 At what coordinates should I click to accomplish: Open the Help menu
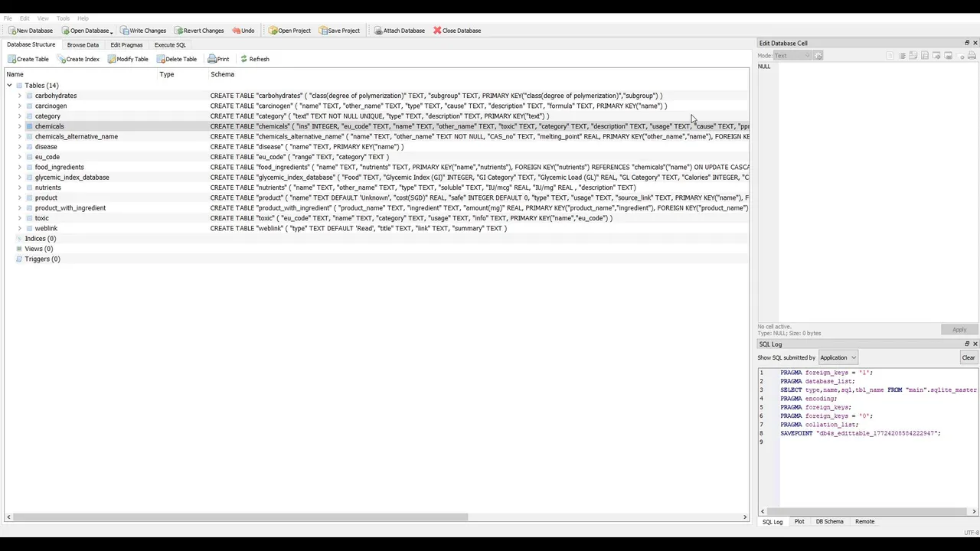coord(83,18)
